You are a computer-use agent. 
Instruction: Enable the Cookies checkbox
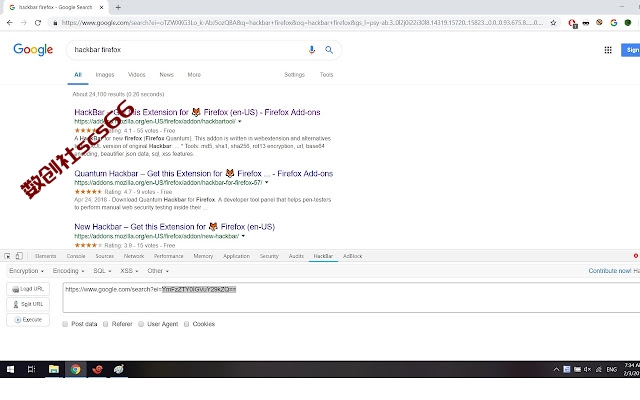tap(186, 324)
